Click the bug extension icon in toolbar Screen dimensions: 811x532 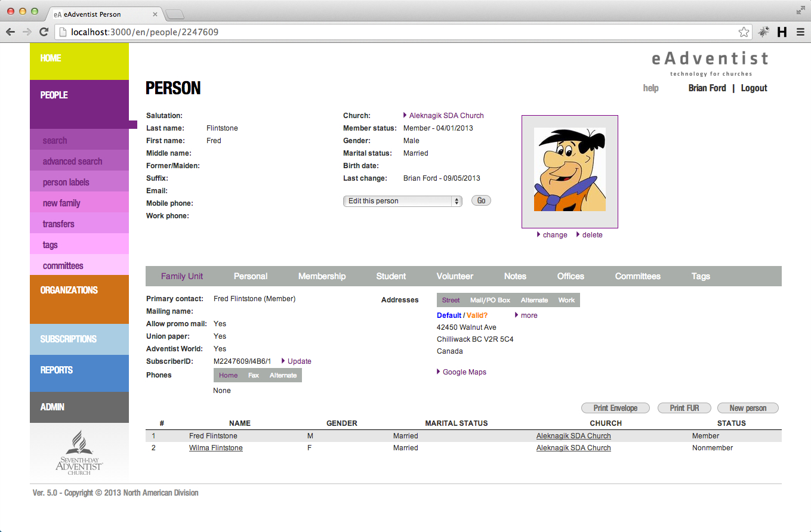764,32
